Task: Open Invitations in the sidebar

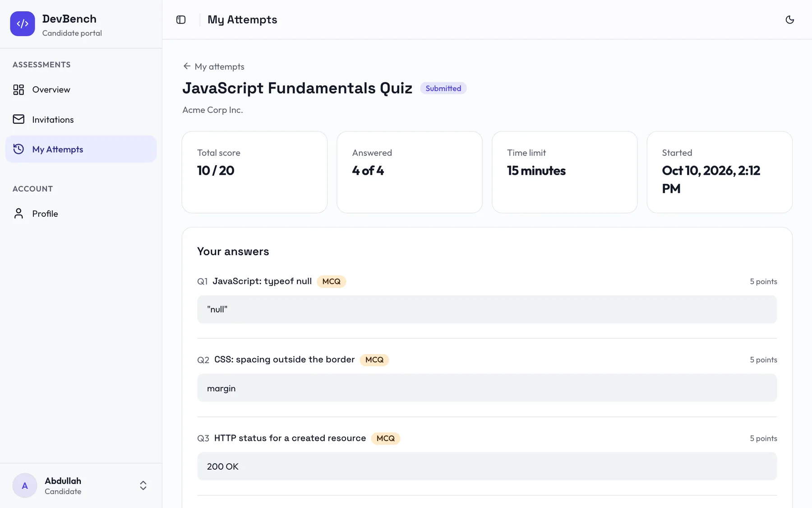Action: (x=81, y=119)
